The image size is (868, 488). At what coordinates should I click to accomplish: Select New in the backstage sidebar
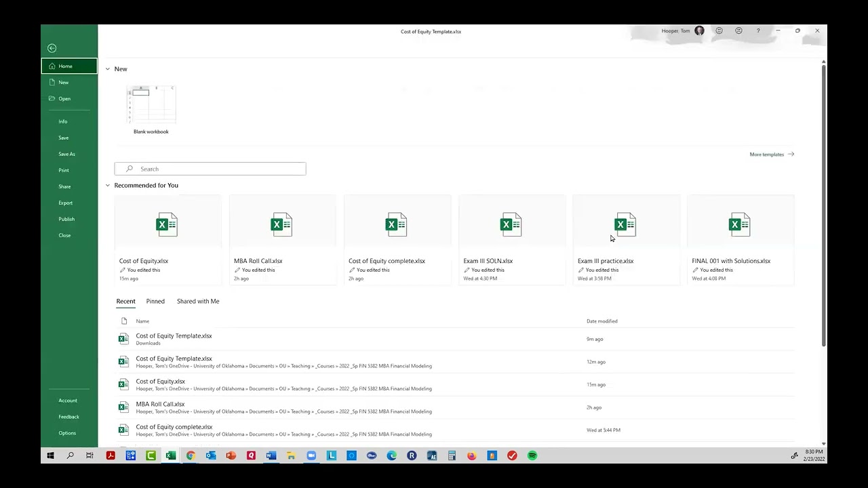click(69, 82)
